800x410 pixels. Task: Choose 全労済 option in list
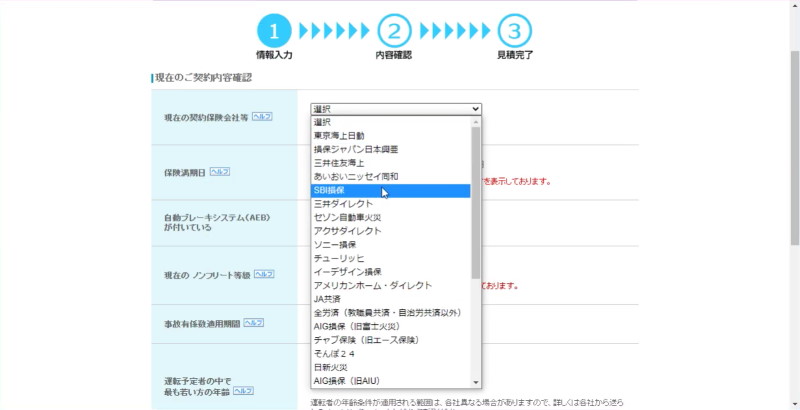[390, 313]
